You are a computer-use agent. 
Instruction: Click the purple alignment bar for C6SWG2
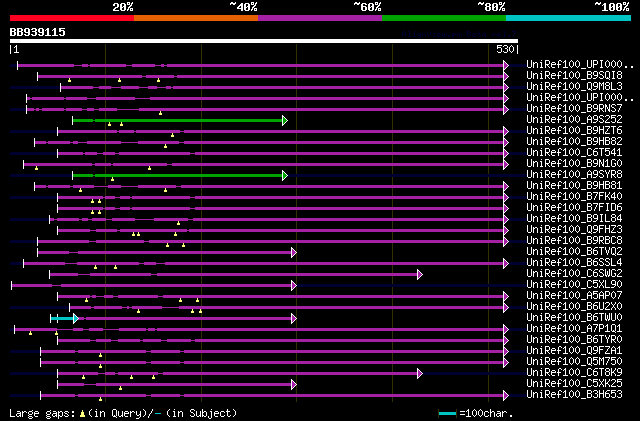click(236, 274)
